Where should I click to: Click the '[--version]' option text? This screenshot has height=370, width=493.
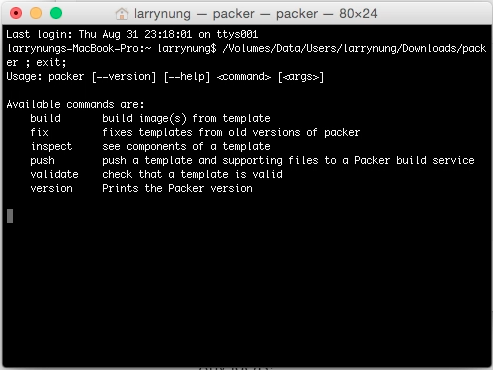124,77
